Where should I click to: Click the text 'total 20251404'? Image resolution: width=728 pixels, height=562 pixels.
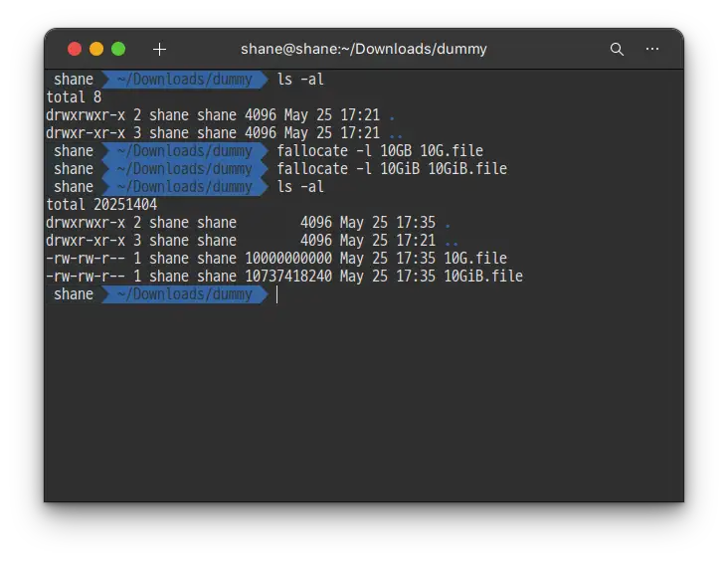coord(101,204)
